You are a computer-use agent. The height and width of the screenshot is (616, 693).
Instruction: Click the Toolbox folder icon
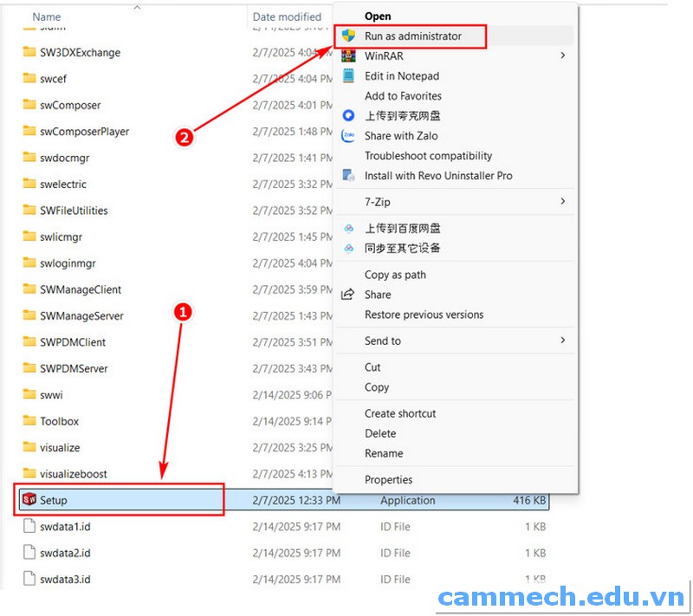28,421
